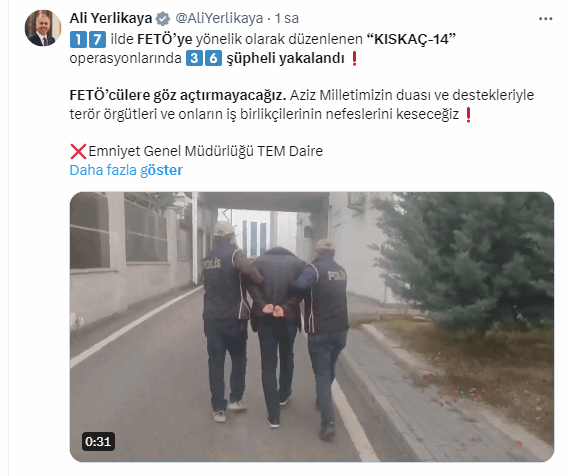Viewport: 570px width, 476px height.
Task: Click the red cross mark emoji
Action: click(x=78, y=151)
